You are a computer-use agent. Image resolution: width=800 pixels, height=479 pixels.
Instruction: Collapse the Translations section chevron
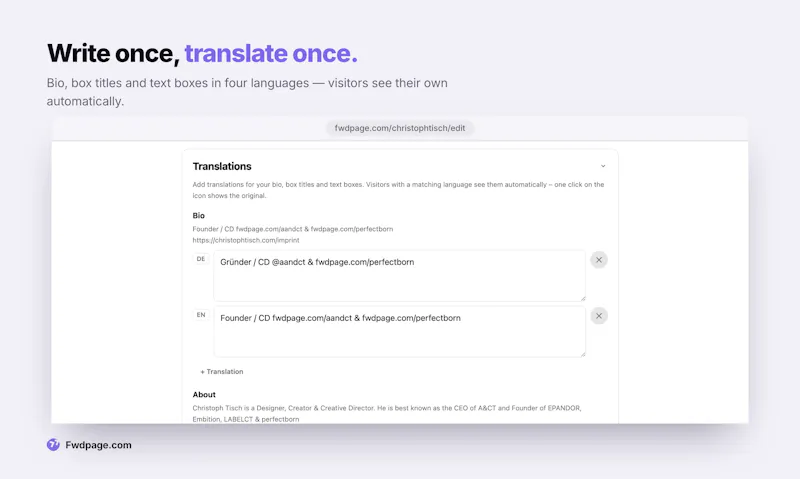pyautogui.click(x=603, y=166)
